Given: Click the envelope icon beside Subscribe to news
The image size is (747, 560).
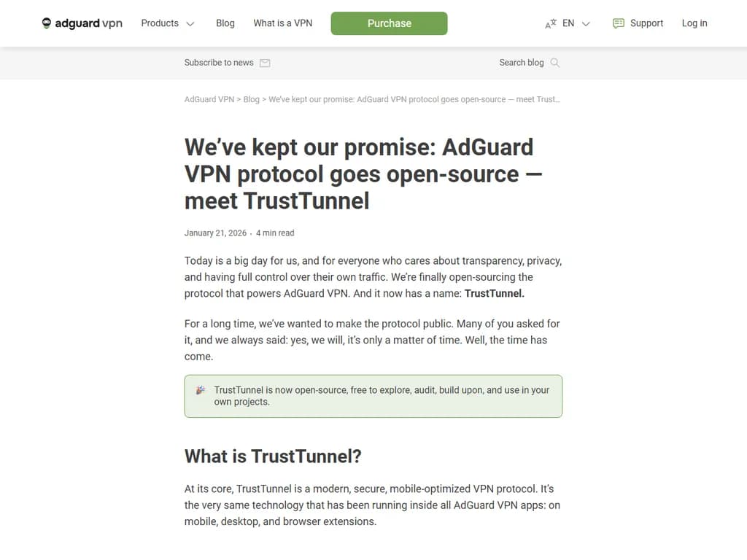Looking at the screenshot, I should (x=266, y=63).
